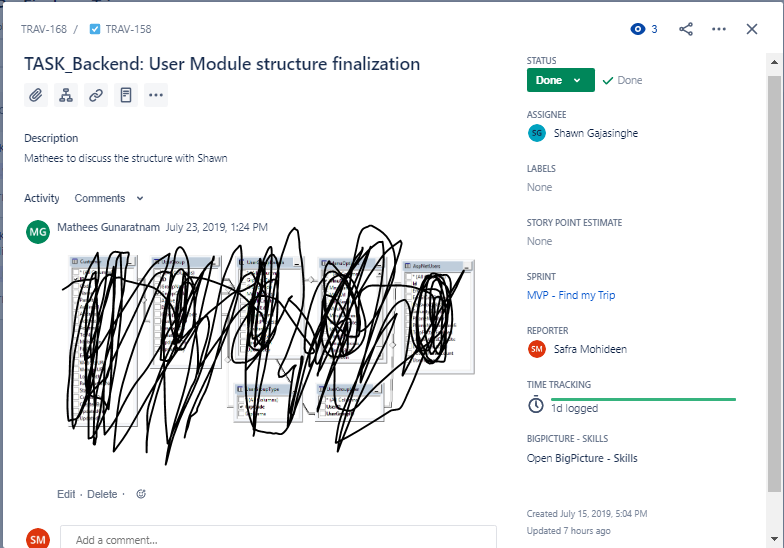Viewport: 784px width, 548px height.
Task: Add reaction emoji to the comment
Action: [x=141, y=494]
